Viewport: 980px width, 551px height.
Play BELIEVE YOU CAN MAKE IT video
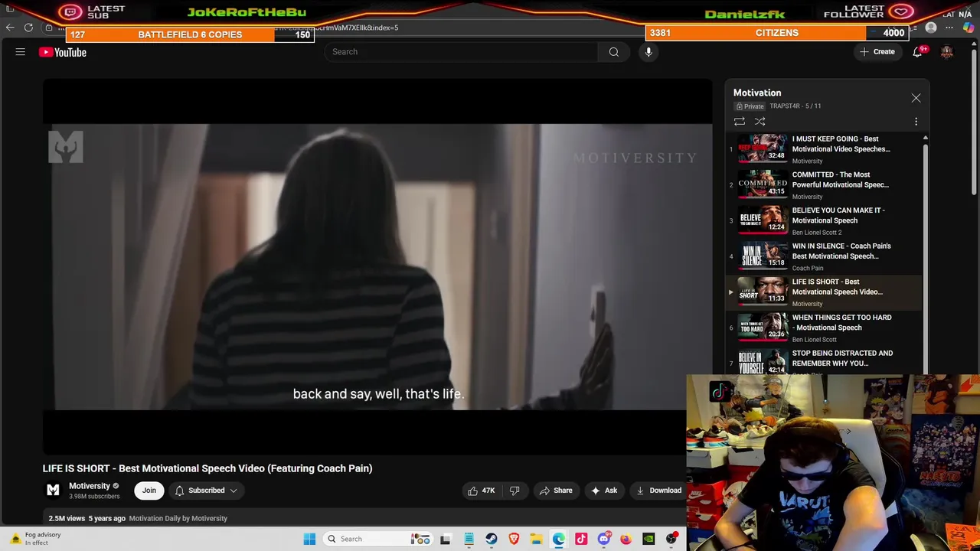click(x=824, y=220)
